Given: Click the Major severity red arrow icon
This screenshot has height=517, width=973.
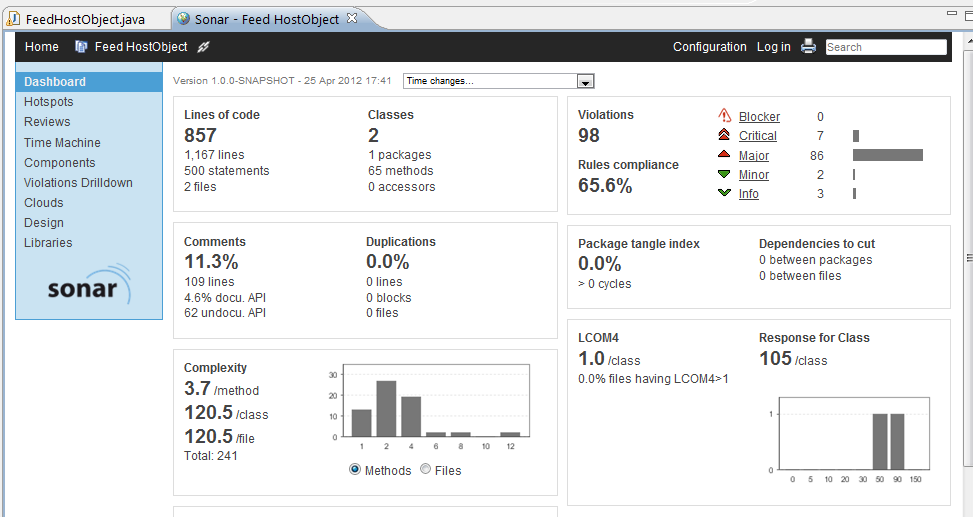Looking at the screenshot, I should [724, 154].
